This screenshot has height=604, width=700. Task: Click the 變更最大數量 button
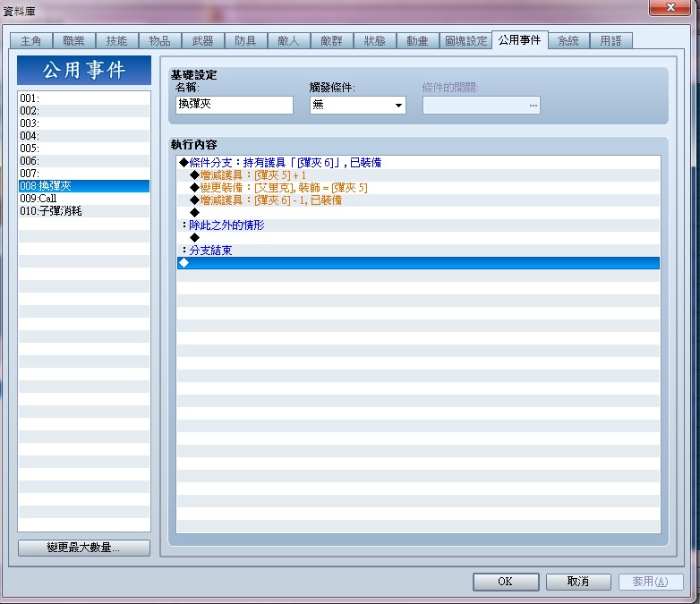coord(84,548)
